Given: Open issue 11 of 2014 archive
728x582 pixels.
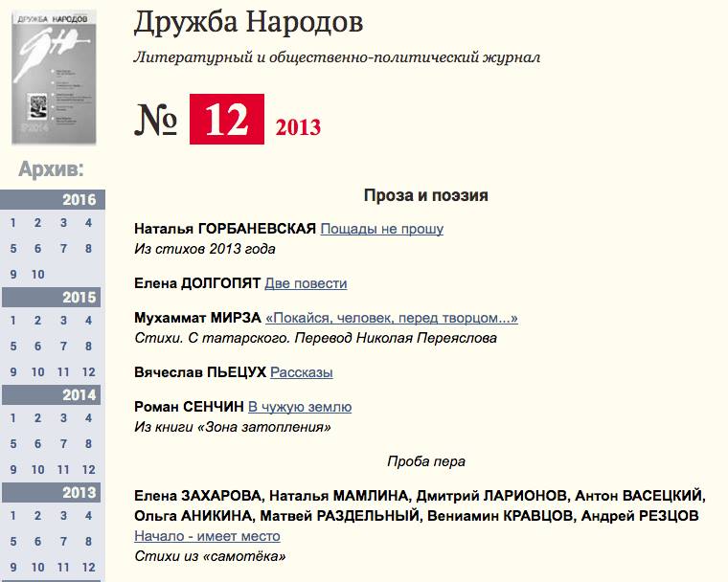Looking at the screenshot, I should point(63,470).
